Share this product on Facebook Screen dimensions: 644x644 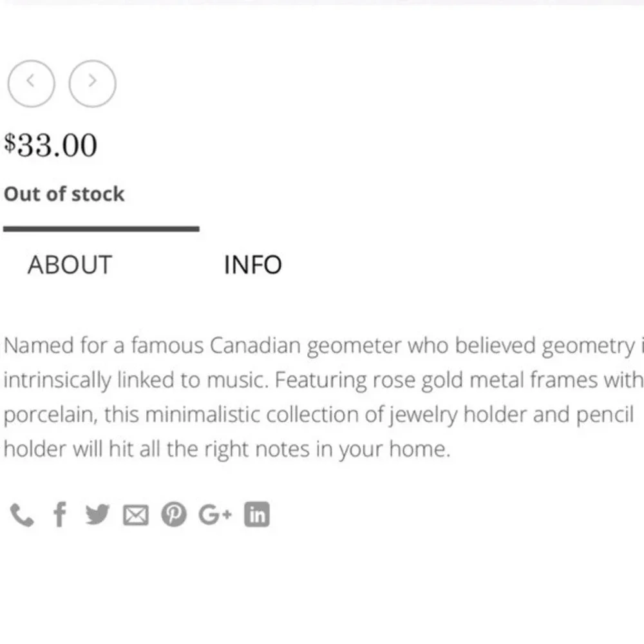(x=60, y=514)
